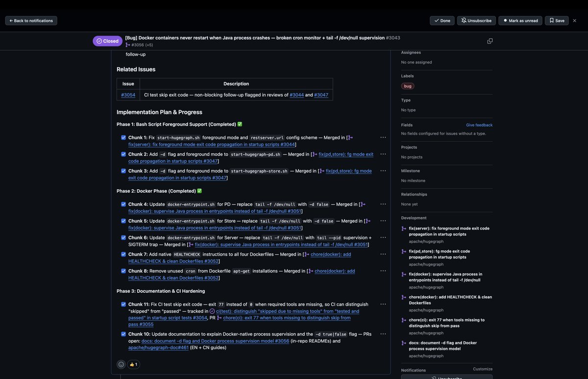Image resolution: width=588 pixels, height=379 pixels.
Task: Toggle Chunk 6 checkbox
Action: [123, 238]
